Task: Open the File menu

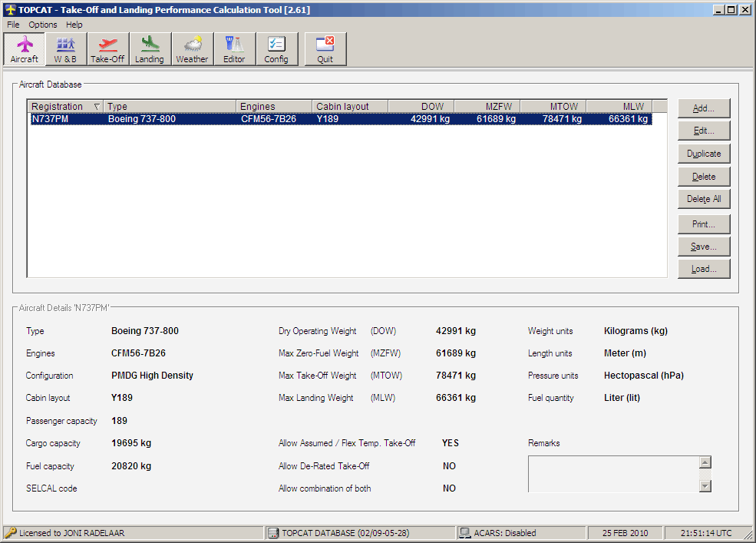Action: pos(13,25)
